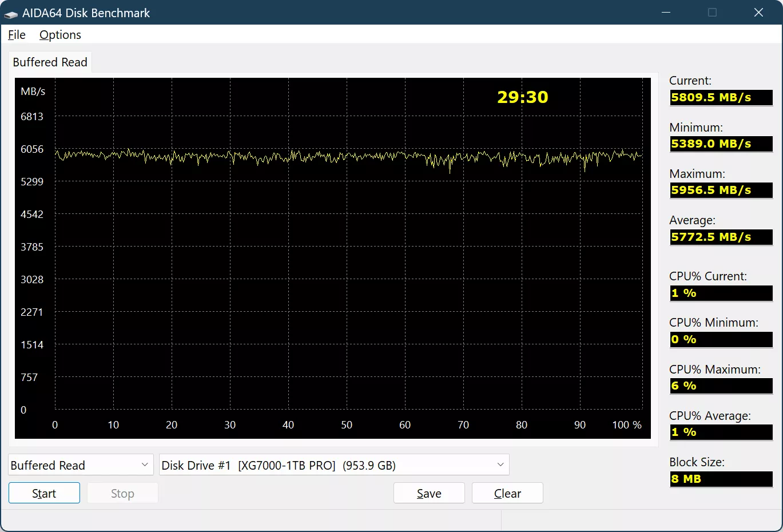Click the CPU% Maximum: label
783x532 pixels.
(x=715, y=370)
